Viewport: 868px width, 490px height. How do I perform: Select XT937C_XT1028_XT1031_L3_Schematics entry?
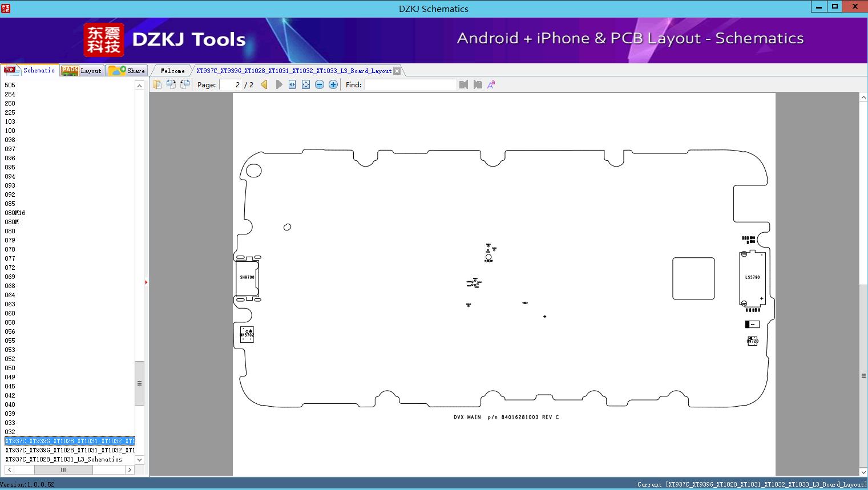[x=64, y=459]
